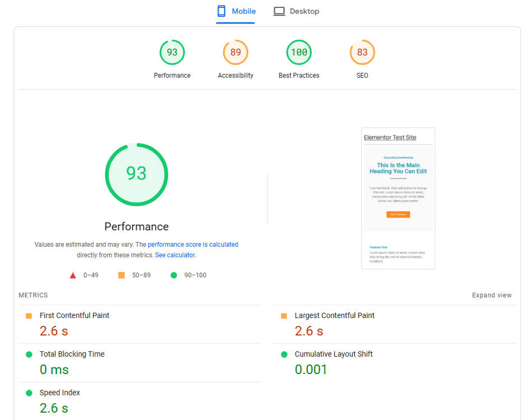
Task: Jump to Best Practices score gauge 100
Action: [298, 53]
